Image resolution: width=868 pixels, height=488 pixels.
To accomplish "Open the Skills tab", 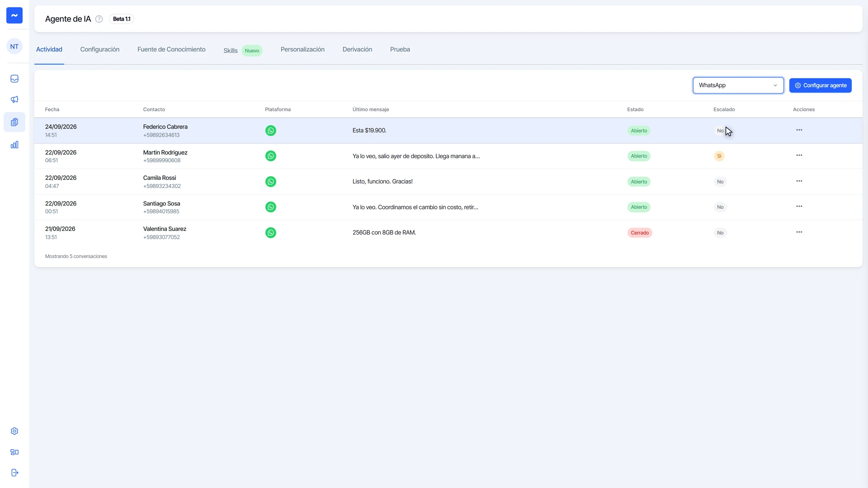I will 243,51.
